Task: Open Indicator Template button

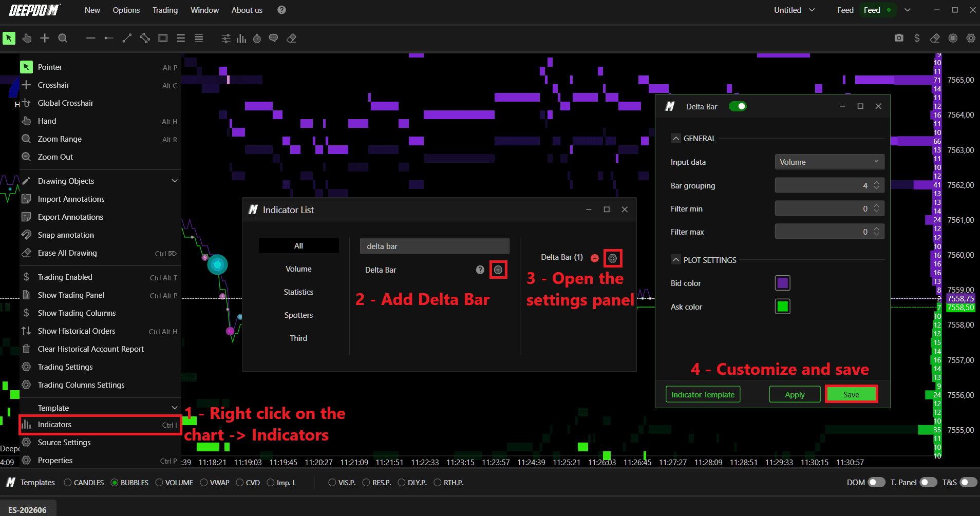Action: coord(703,394)
